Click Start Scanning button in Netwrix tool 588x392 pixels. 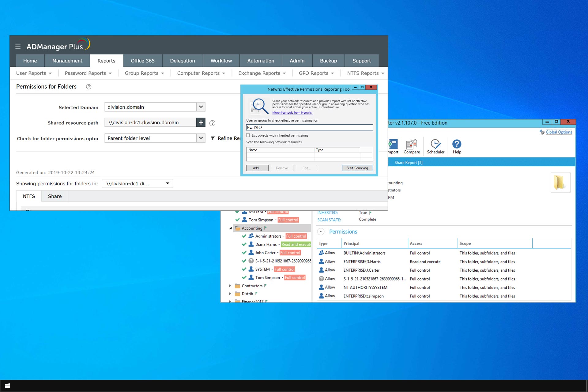(x=356, y=168)
